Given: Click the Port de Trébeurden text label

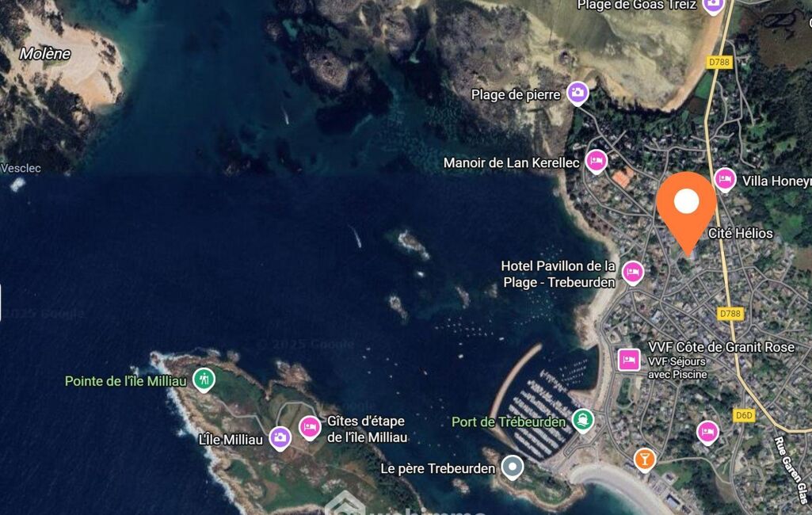Looking at the screenshot, I should point(509,422).
